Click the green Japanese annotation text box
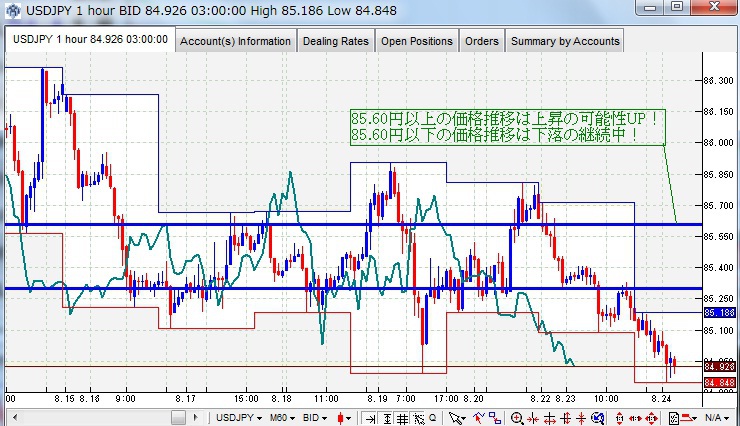The image size is (740, 426). tap(506, 126)
